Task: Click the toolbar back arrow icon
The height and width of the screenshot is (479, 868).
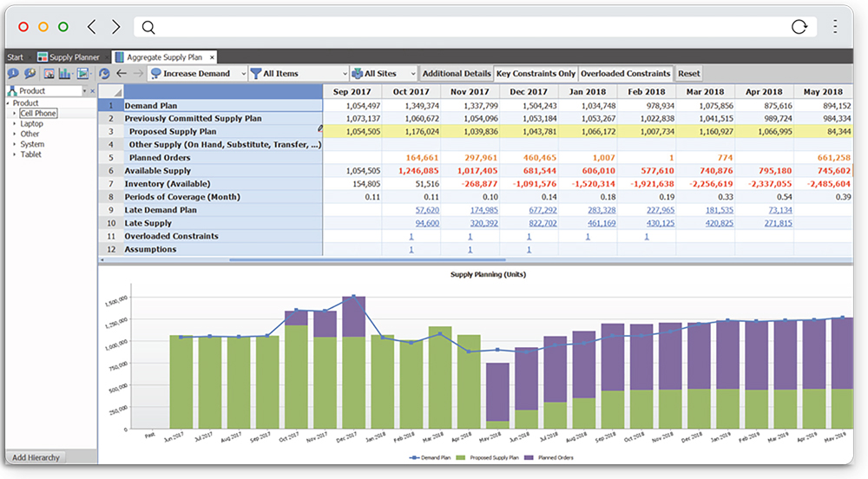Action: (122, 74)
